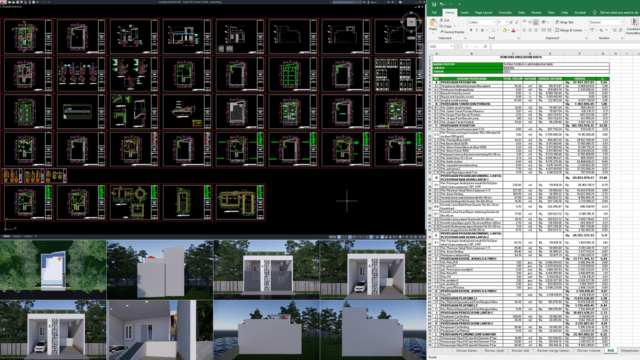Toggle Bold formatting in Excel

(471, 30)
